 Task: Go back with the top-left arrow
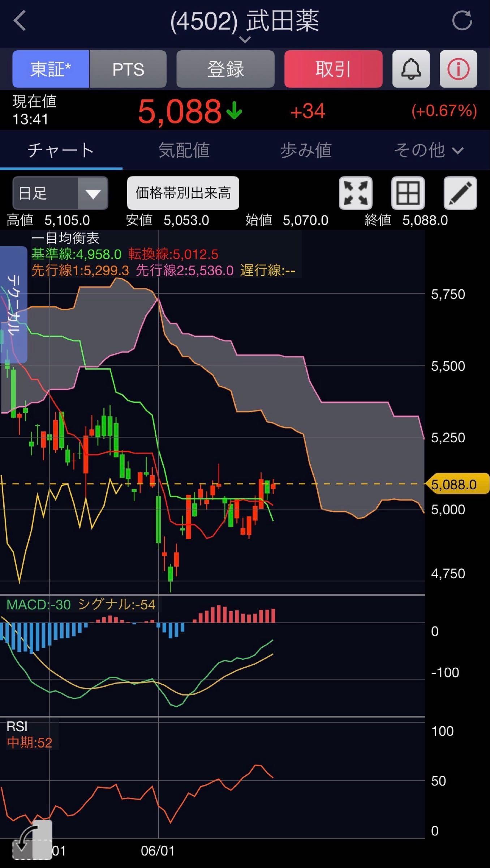(x=20, y=21)
